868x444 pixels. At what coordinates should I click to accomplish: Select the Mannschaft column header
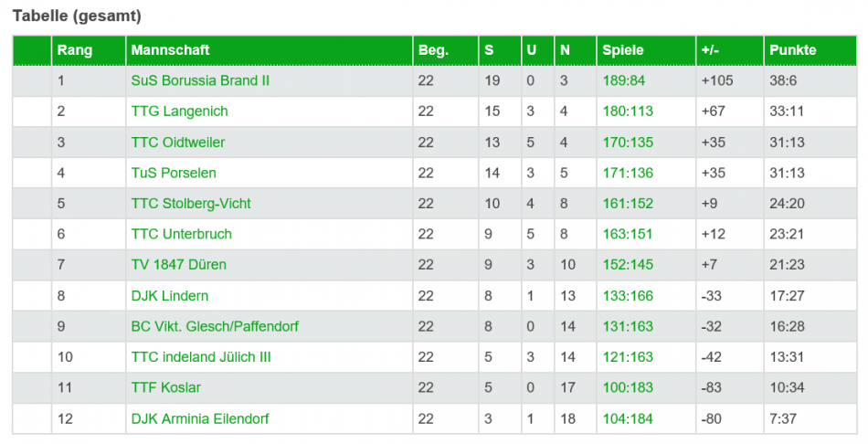coord(170,50)
